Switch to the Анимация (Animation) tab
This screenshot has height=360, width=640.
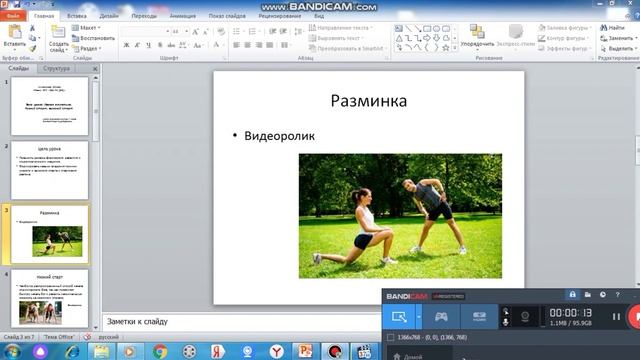click(x=182, y=16)
